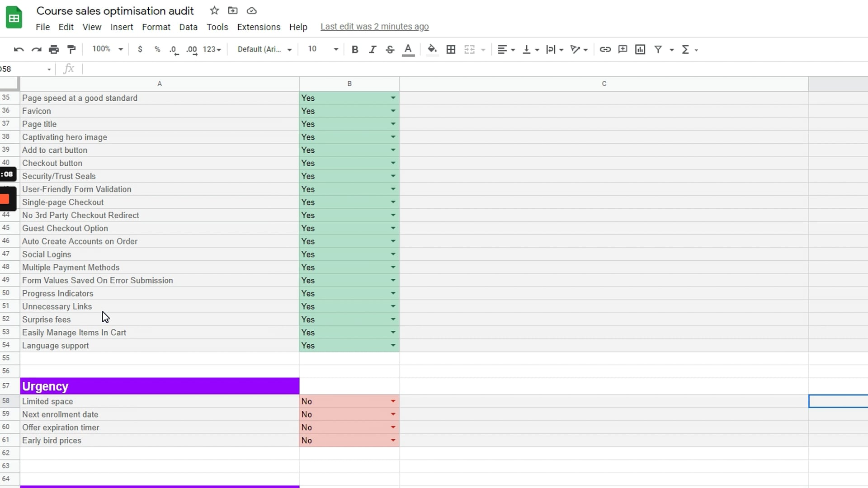
Task: Move document with folder icon
Action: [233, 10]
